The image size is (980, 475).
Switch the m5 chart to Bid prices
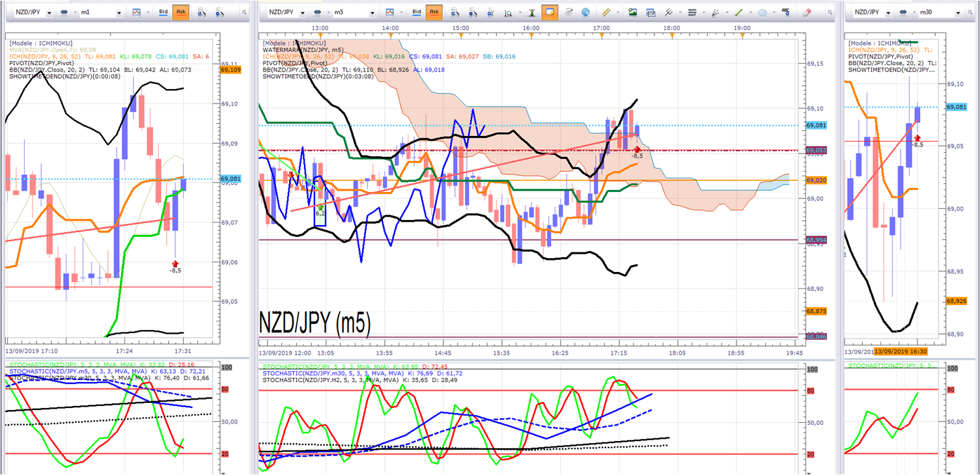pos(416,12)
